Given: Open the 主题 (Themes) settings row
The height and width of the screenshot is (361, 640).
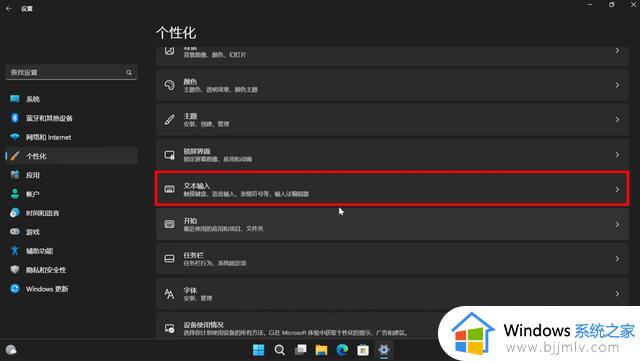Looking at the screenshot, I should click(x=392, y=120).
